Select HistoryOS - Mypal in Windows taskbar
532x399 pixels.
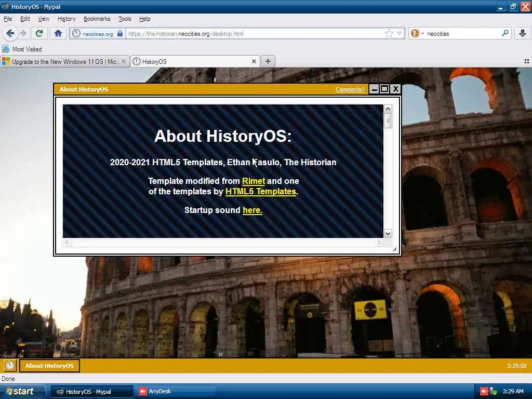tap(91, 392)
